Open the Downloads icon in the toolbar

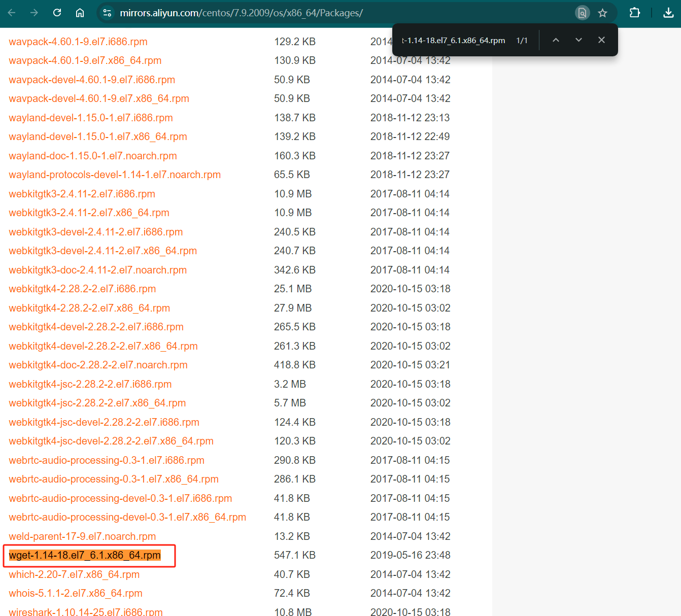[669, 13]
